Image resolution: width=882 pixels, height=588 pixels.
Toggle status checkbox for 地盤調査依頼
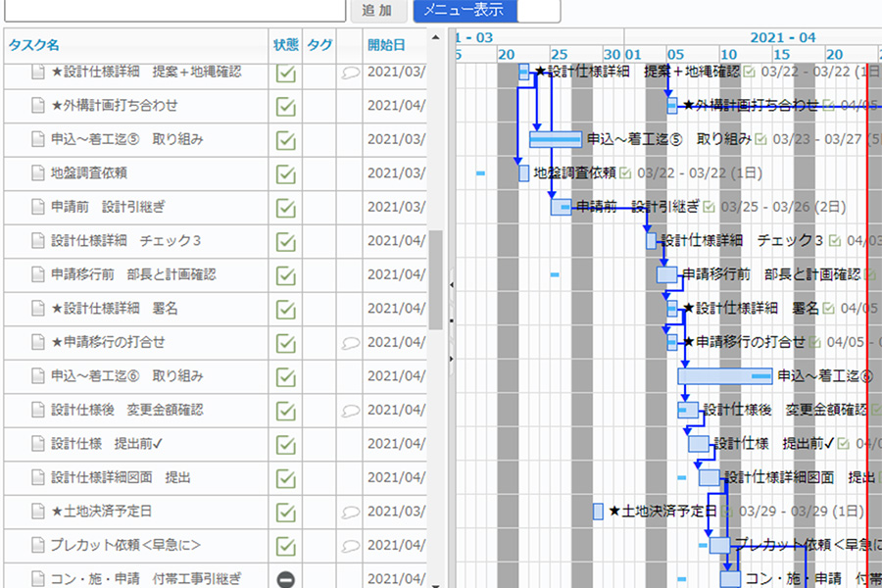click(286, 173)
